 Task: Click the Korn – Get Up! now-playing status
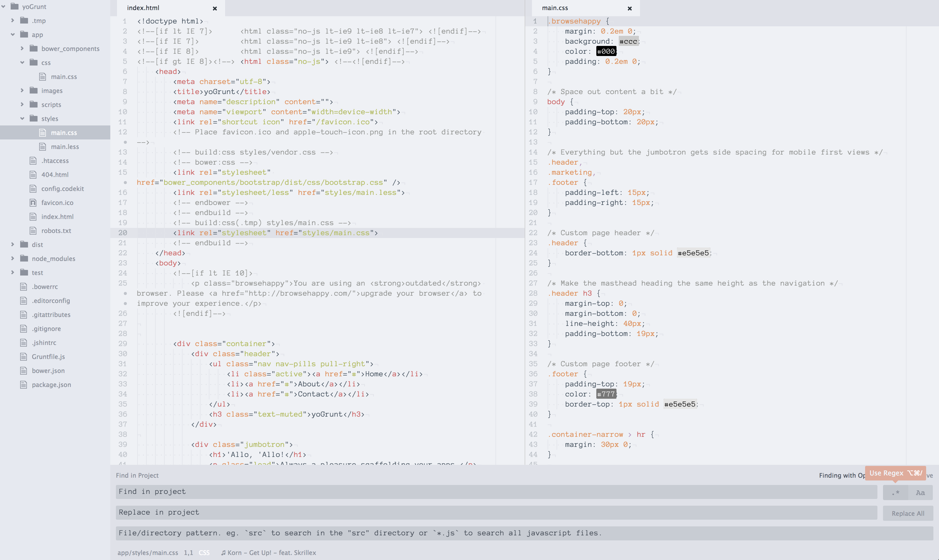(268, 552)
